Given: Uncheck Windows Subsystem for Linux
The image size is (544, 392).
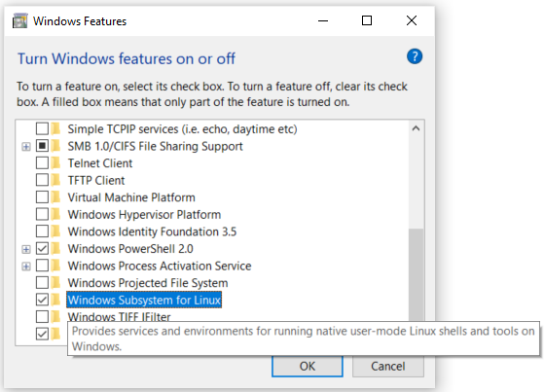Looking at the screenshot, I should point(42,300).
